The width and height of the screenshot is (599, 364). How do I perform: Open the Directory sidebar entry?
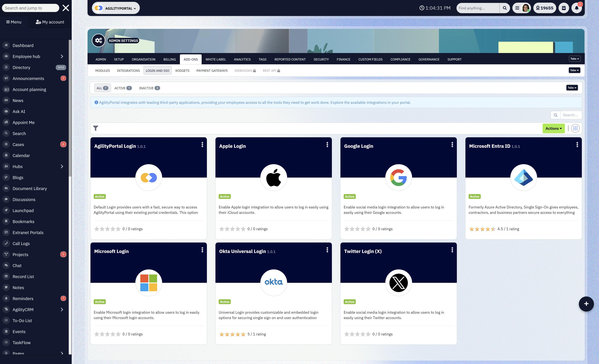[21, 67]
